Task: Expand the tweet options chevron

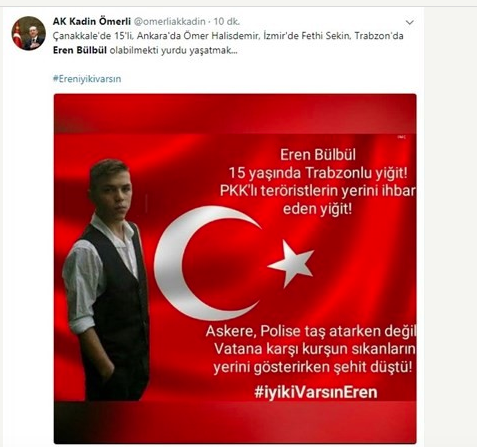Action: click(410, 22)
